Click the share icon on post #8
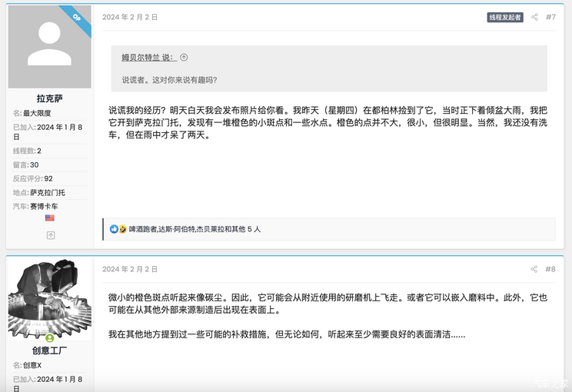 coord(534,269)
